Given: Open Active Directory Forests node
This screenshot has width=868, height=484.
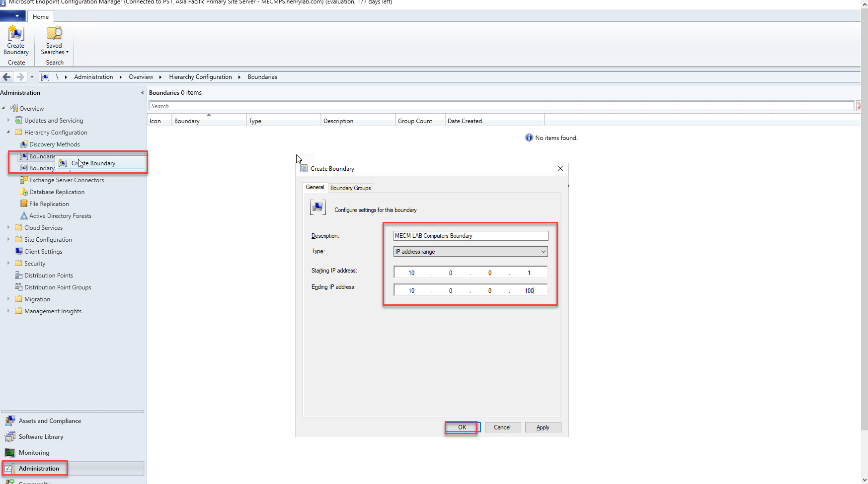Looking at the screenshot, I should [60, 216].
